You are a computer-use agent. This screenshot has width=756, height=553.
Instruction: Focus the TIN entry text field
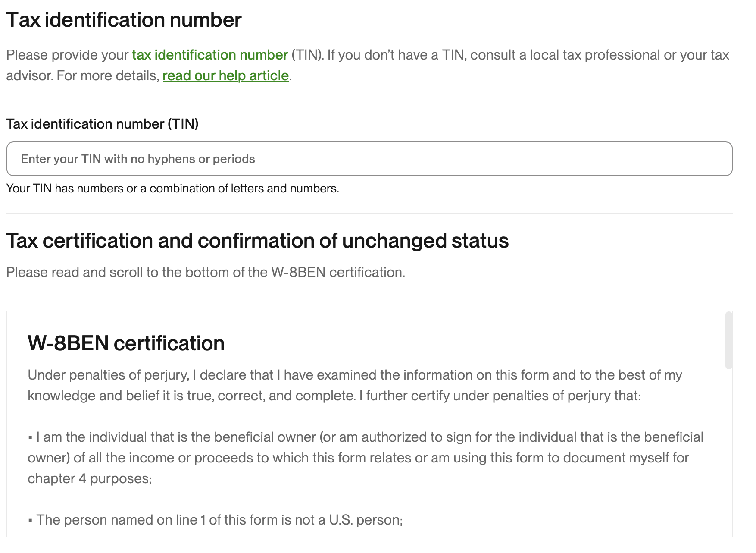click(369, 159)
